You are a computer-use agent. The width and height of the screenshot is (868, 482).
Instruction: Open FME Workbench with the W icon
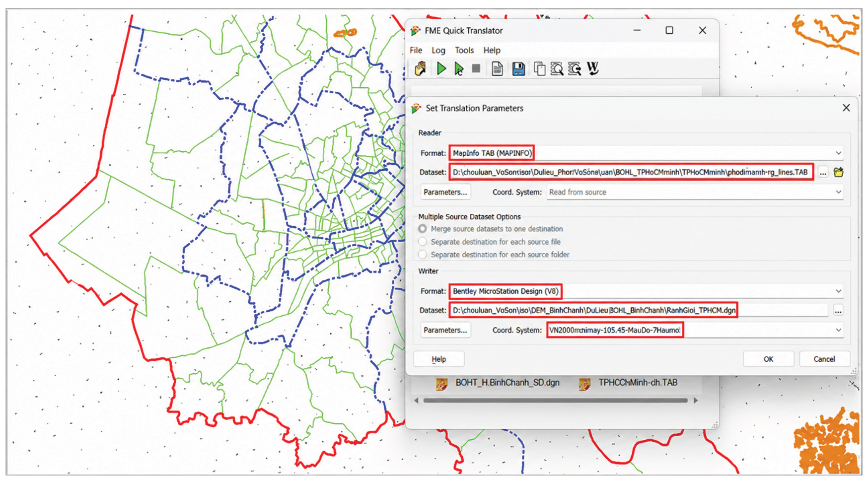click(593, 69)
